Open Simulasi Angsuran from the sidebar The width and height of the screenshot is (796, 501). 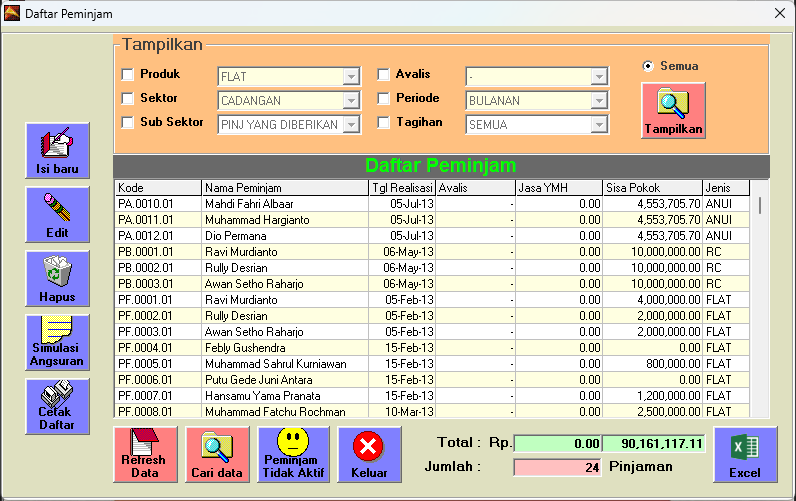(57, 342)
